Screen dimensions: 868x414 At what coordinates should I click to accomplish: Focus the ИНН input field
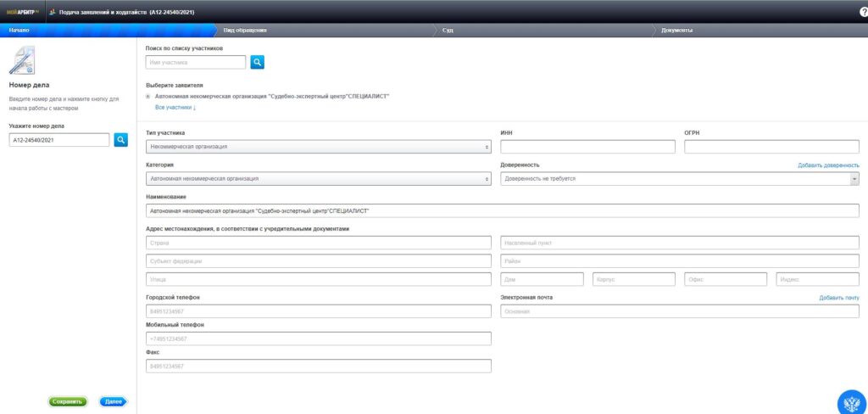[x=587, y=147]
